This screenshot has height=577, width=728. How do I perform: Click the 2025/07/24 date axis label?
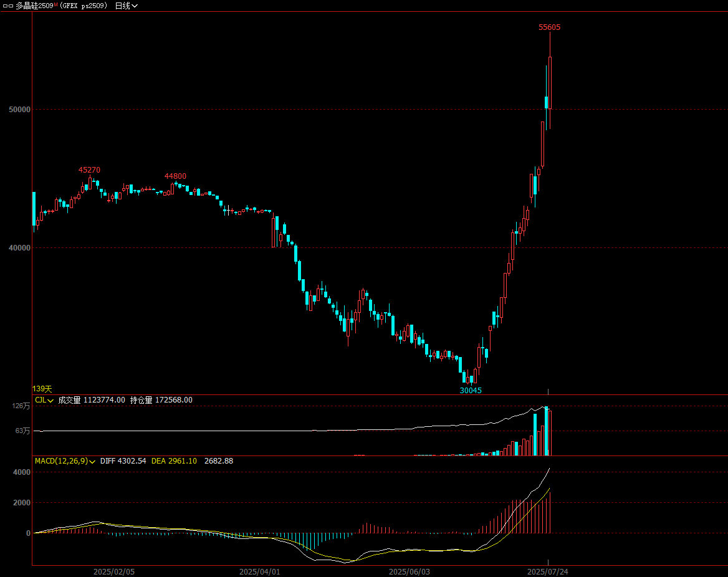point(547,572)
